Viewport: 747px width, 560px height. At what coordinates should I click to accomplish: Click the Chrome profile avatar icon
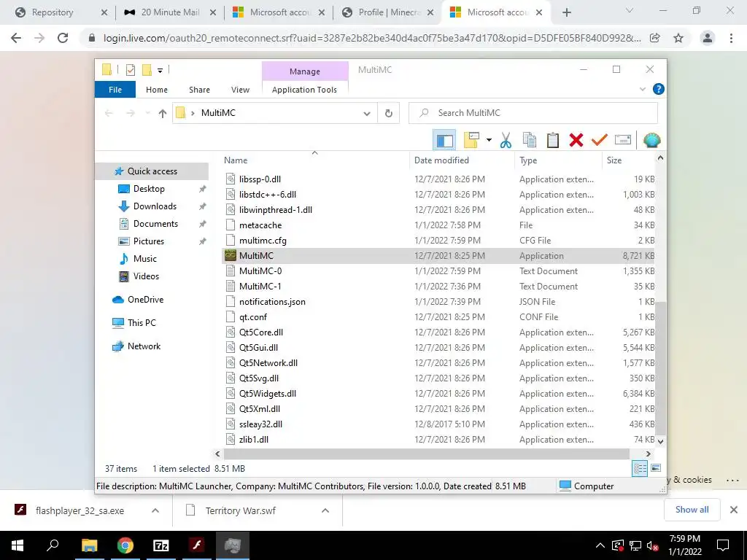point(708,38)
